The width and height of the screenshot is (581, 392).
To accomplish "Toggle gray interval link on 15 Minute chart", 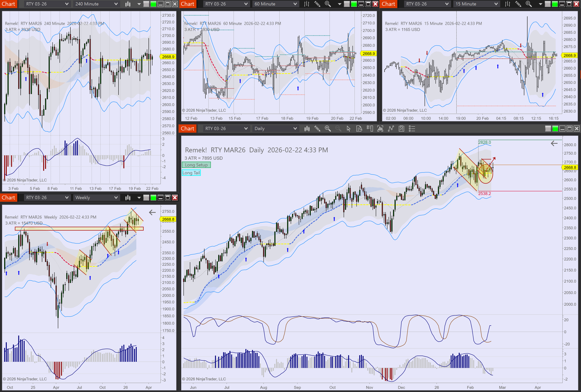I will point(548,4).
